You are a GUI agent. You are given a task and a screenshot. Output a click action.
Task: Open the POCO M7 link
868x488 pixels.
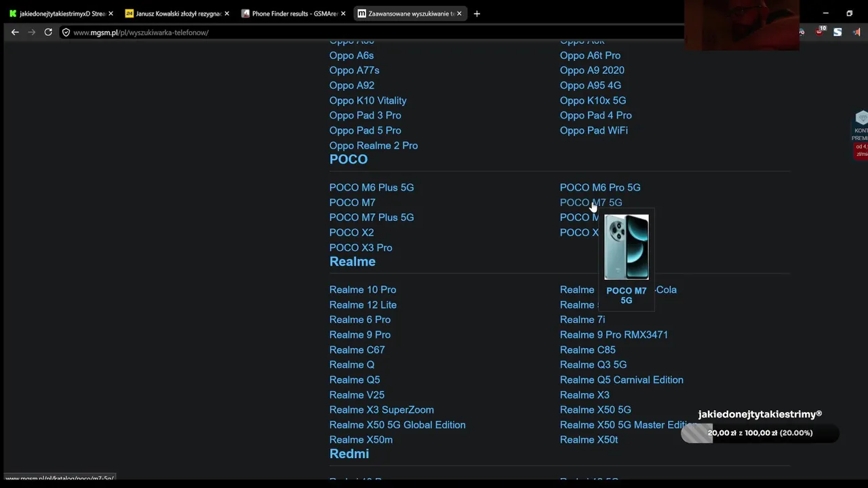point(353,203)
